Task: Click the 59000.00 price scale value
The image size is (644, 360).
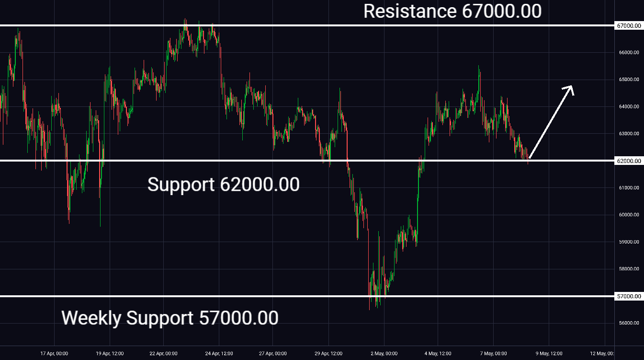Action: (629, 242)
